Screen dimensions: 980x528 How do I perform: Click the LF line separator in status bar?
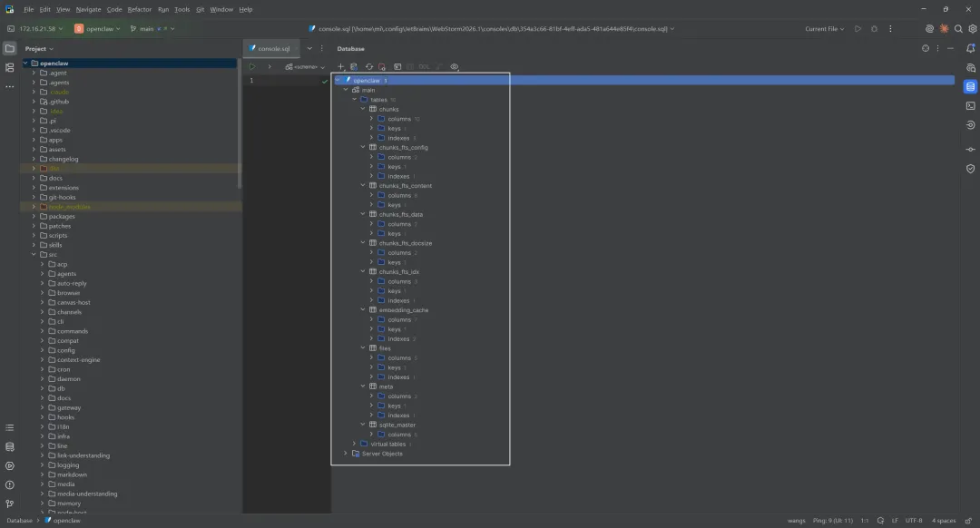tap(895, 521)
